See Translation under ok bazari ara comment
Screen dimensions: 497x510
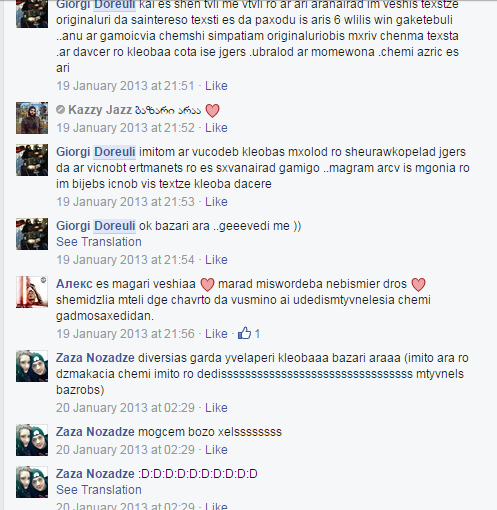pyautogui.click(x=99, y=242)
